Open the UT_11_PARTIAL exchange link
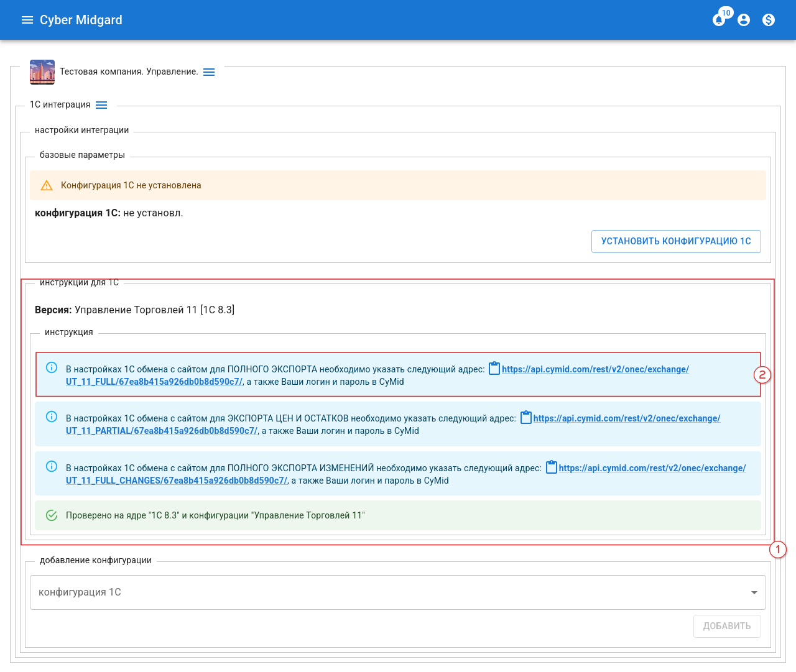This screenshot has height=672, width=796. (626, 418)
